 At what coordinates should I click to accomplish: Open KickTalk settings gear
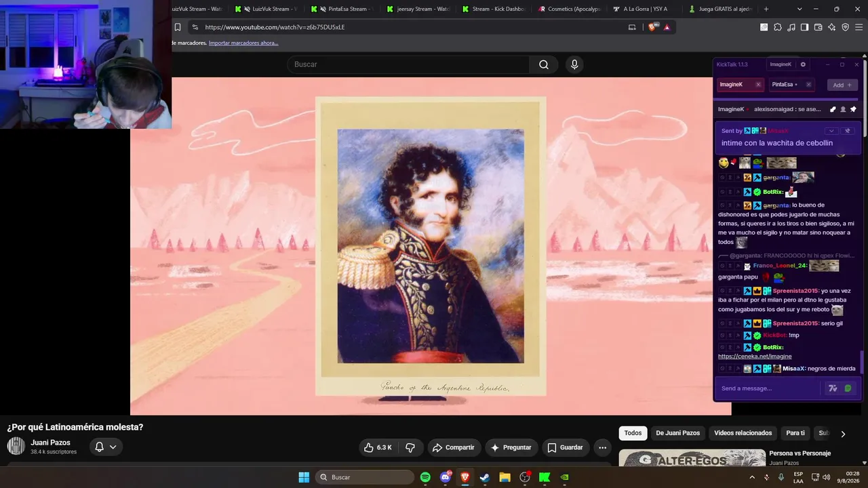pyautogui.click(x=803, y=64)
